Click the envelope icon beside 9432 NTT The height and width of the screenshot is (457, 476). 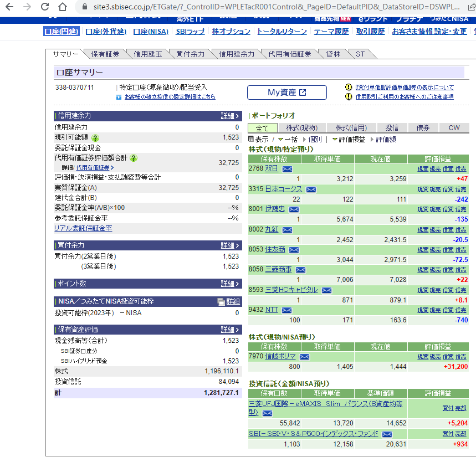pyautogui.click(x=287, y=310)
